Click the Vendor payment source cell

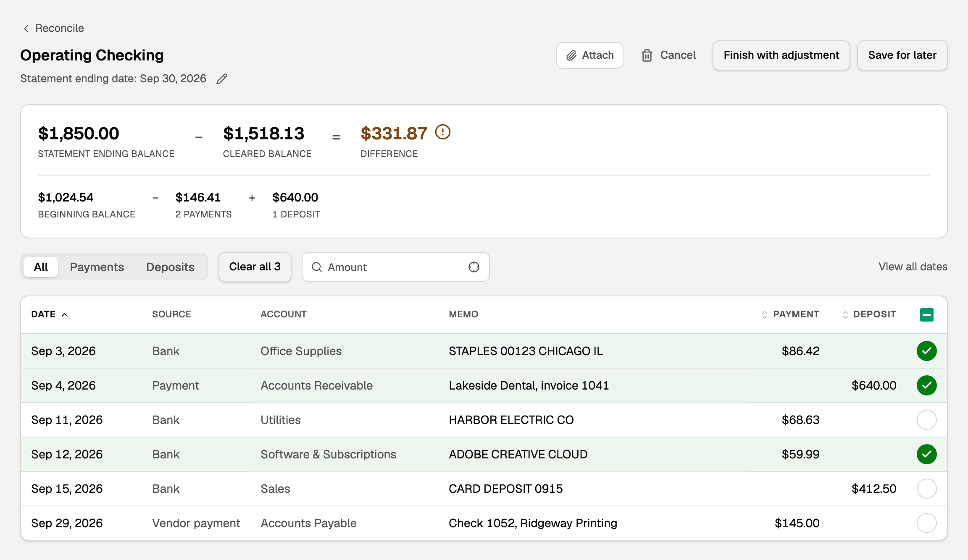click(196, 523)
